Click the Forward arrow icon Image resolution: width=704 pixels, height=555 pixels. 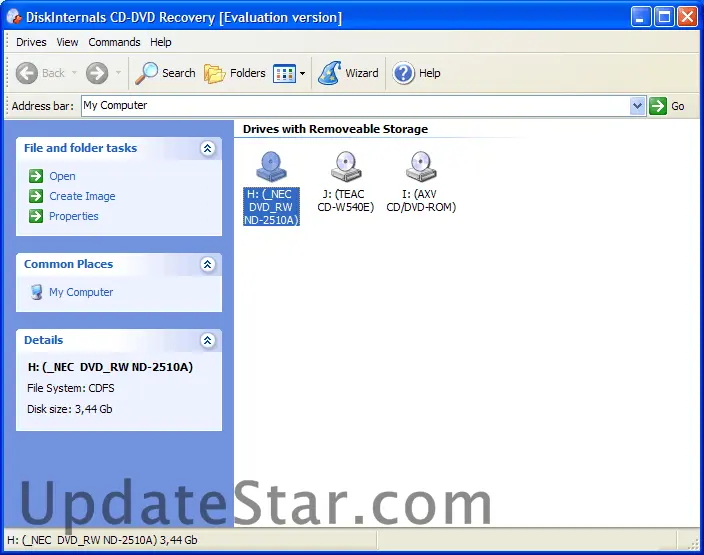pos(97,73)
